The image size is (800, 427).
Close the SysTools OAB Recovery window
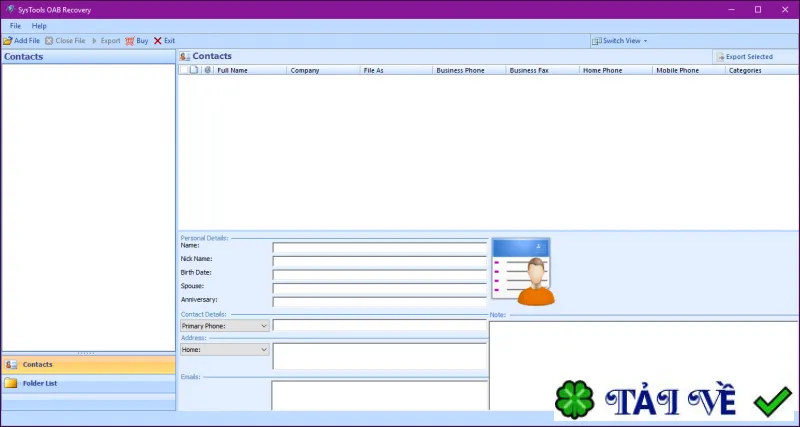tap(785, 9)
